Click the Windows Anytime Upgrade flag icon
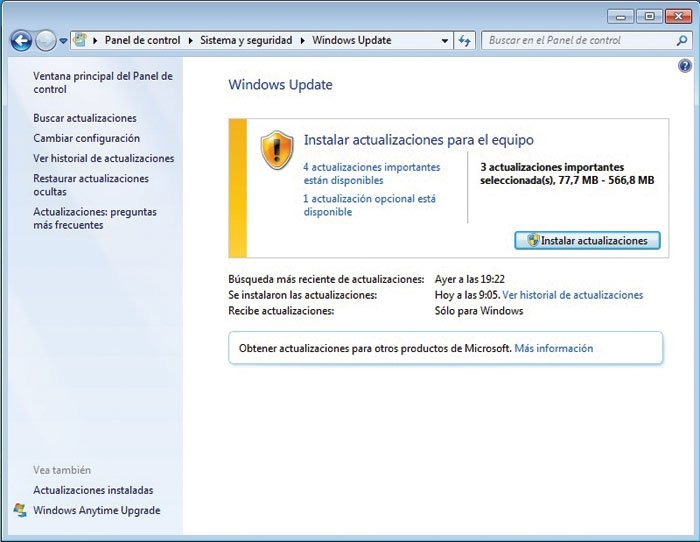Screen dimensions: 700x542 (x=20, y=510)
